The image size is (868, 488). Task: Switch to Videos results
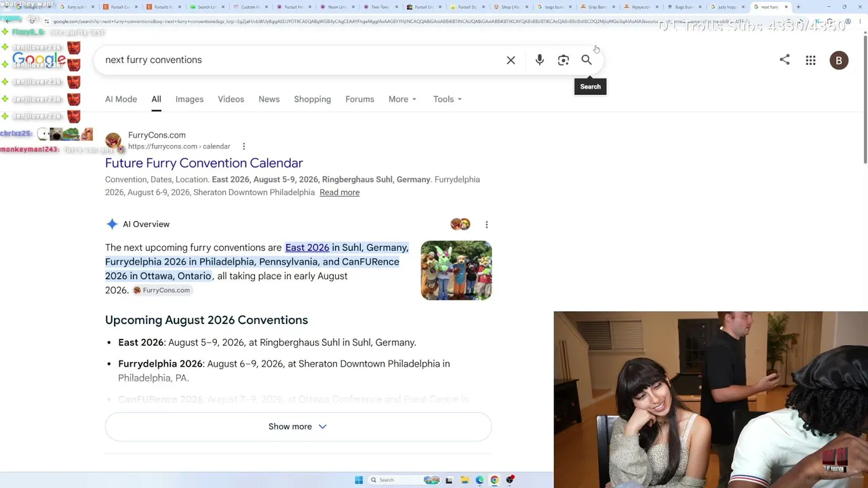pyautogui.click(x=231, y=99)
